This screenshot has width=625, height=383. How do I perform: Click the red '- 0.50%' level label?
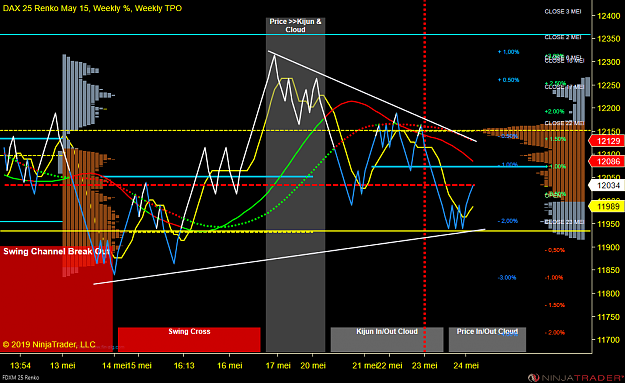(x=555, y=250)
